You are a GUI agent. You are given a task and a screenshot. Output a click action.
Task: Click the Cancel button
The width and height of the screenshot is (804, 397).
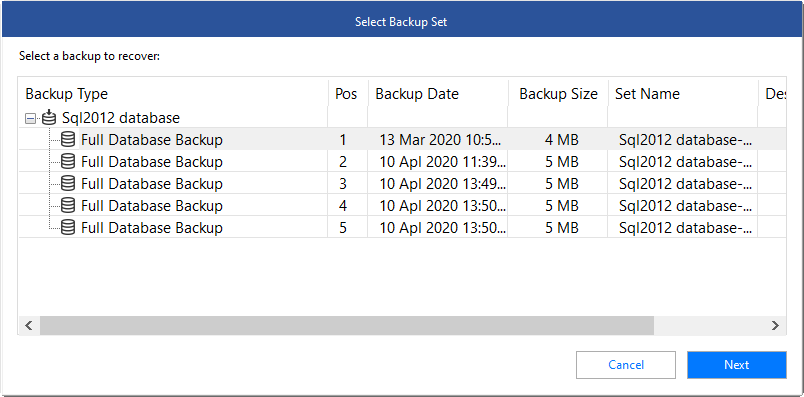(x=626, y=365)
